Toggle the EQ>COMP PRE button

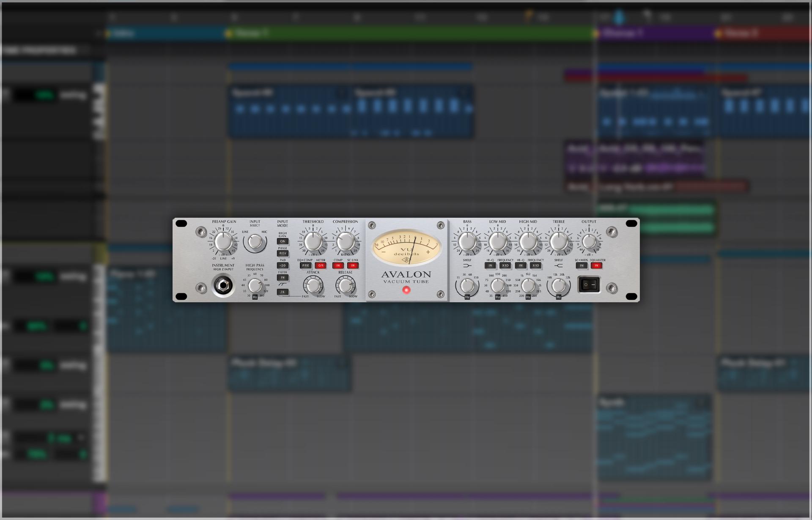305,265
